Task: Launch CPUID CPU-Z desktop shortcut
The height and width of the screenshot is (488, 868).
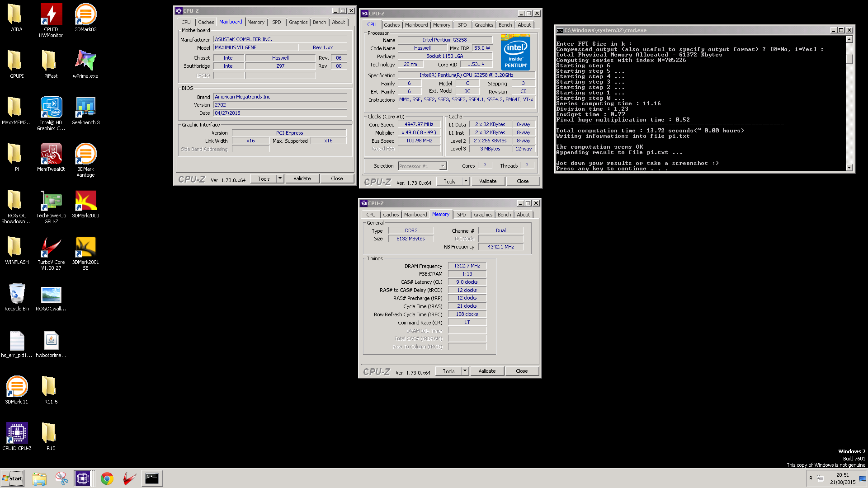Action: tap(17, 437)
